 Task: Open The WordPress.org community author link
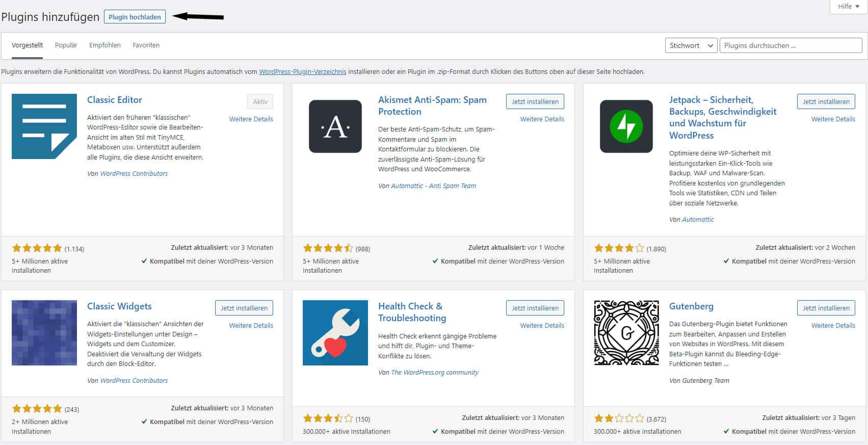(435, 373)
